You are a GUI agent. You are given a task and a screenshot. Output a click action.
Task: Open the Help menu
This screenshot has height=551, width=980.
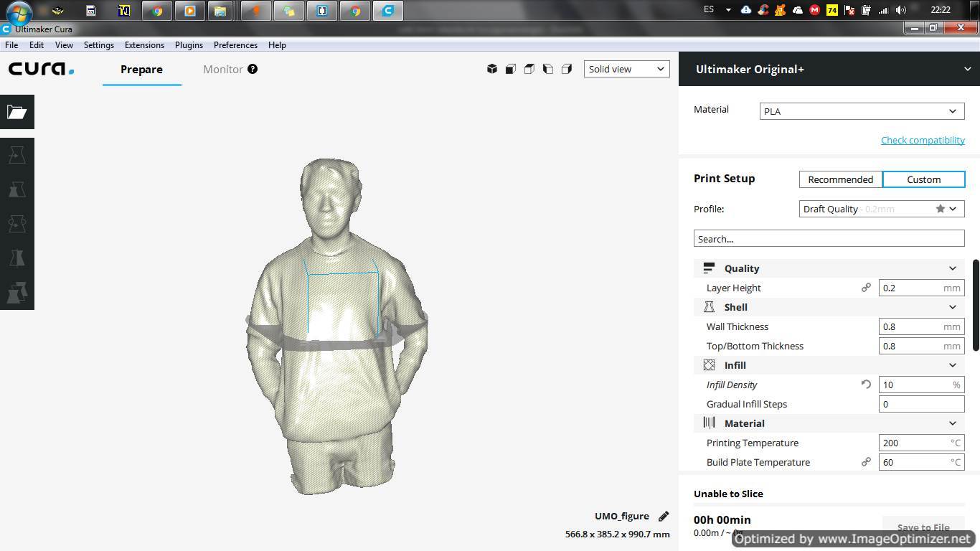point(277,44)
